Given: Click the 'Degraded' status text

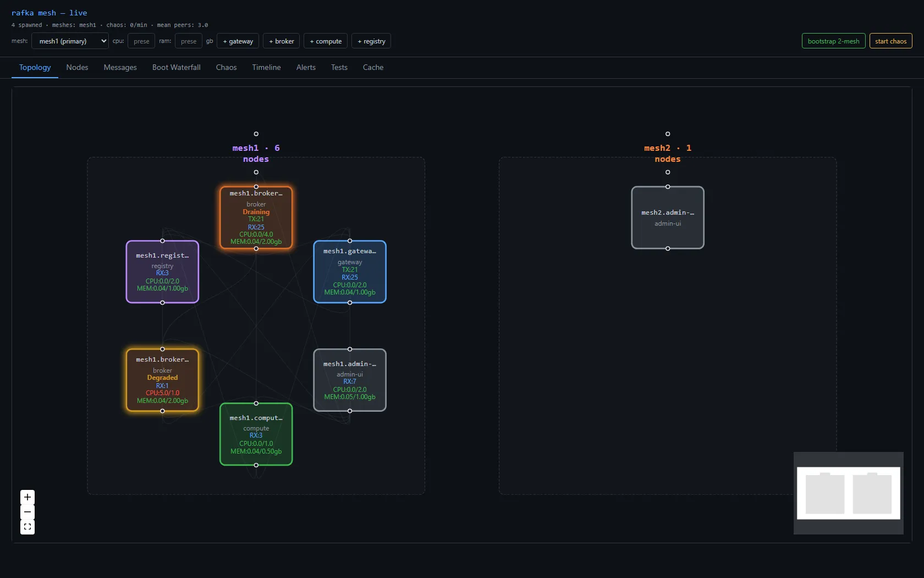Looking at the screenshot, I should point(162,378).
